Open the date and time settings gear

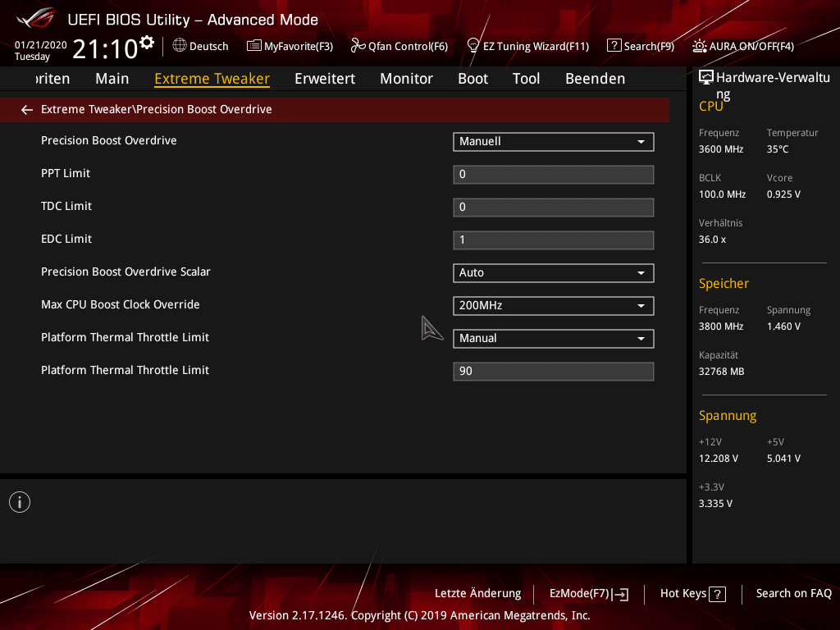click(147, 43)
